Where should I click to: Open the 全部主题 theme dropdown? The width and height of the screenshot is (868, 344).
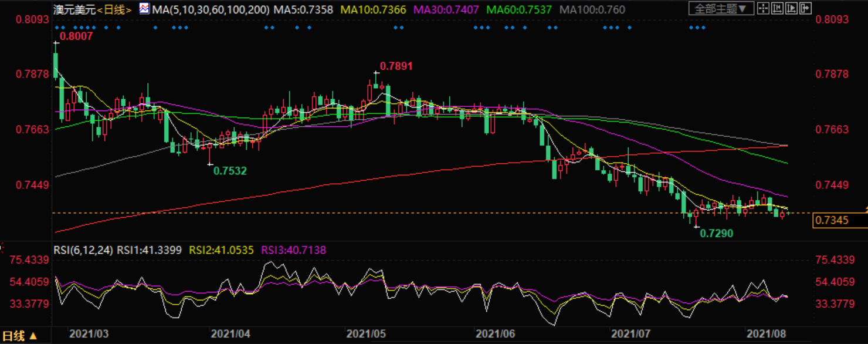(721, 8)
